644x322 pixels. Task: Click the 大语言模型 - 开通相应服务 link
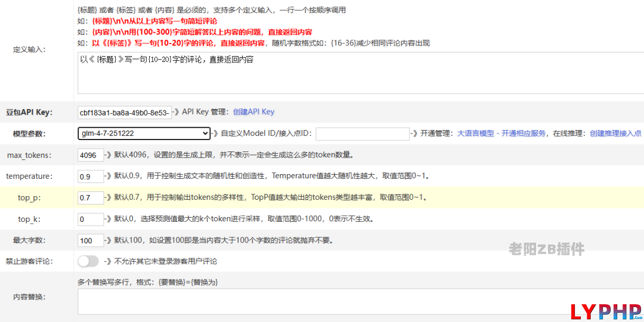pyautogui.click(x=501, y=134)
